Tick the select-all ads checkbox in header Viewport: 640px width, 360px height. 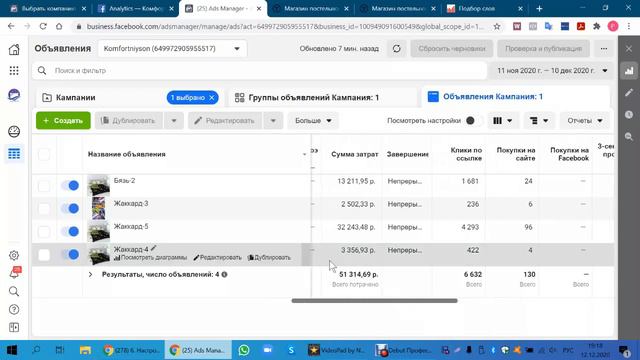pos(44,154)
